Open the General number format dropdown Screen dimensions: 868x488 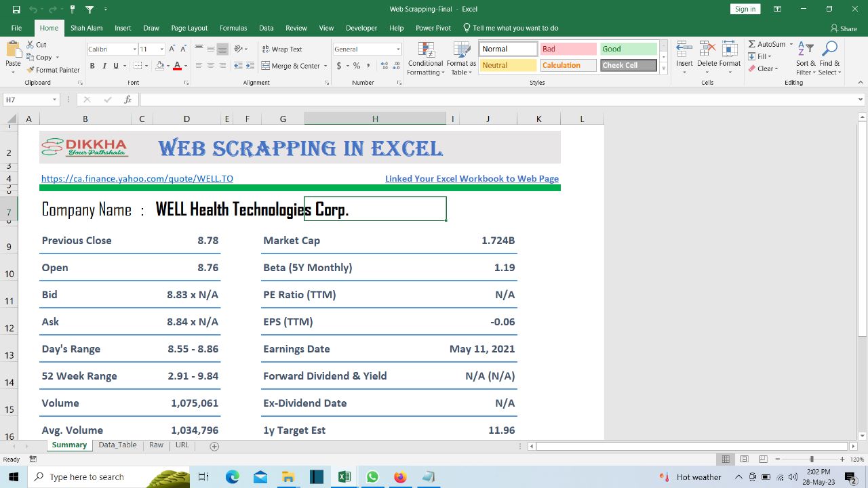(398, 49)
